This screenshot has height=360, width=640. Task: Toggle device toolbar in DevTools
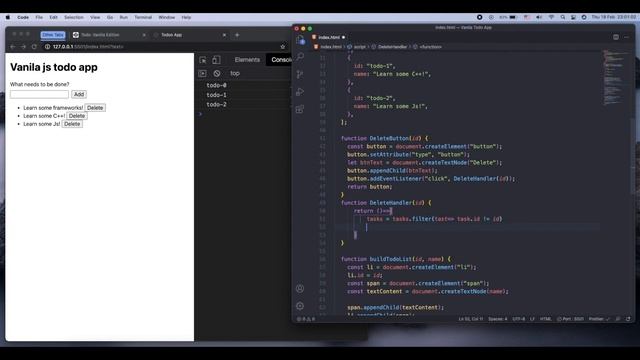pos(216,60)
